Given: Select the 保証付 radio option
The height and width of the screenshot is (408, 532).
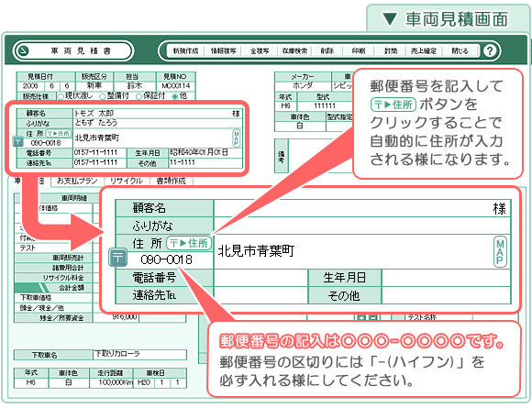Looking at the screenshot, I should tap(139, 96).
